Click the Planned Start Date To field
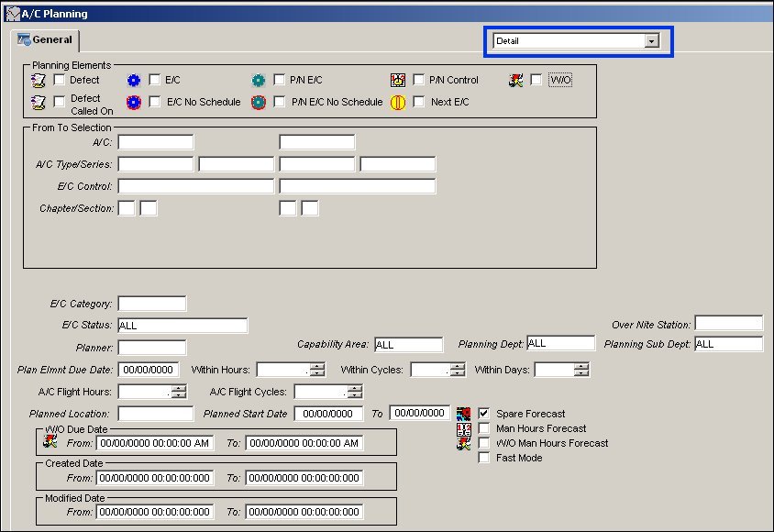This screenshot has width=774, height=532. click(x=420, y=413)
